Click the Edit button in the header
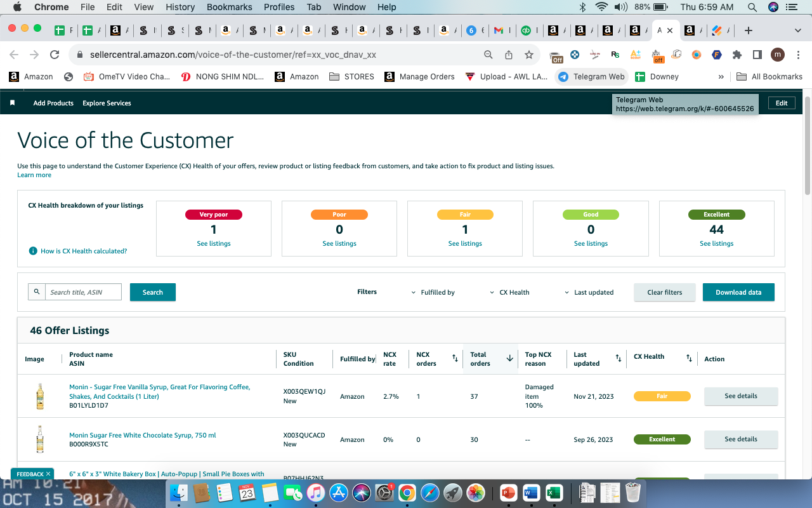Viewport: 812px width, 508px height. pos(782,103)
